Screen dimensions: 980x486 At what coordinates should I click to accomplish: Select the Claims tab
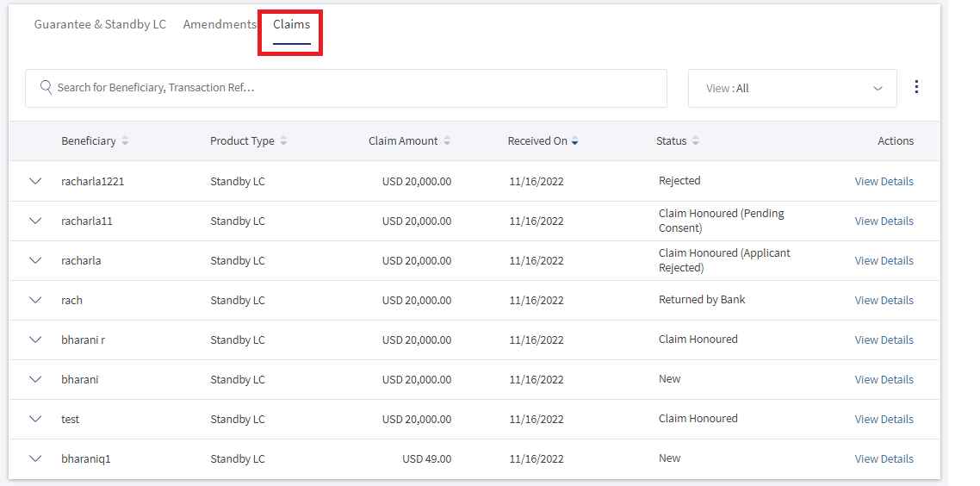click(x=291, y=24)
